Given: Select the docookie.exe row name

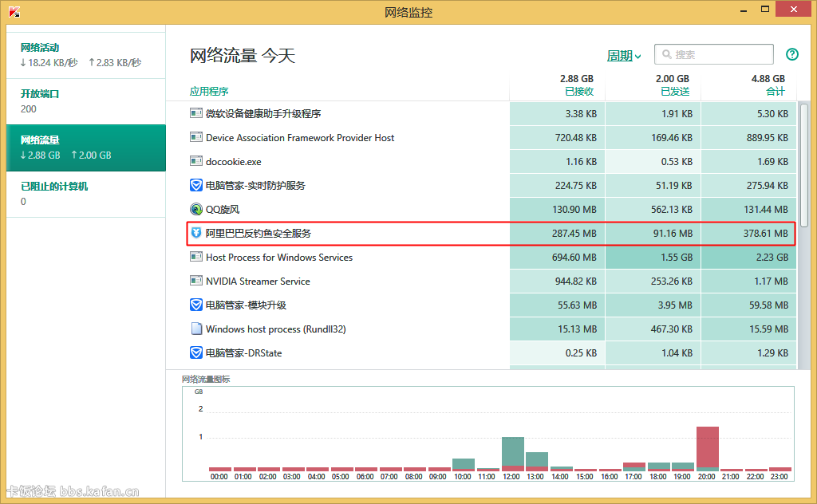Looking at the screenshot, I should click(x=234, y=161).
